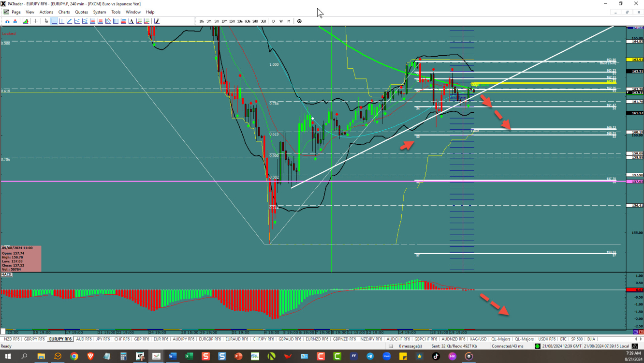Screen dimensions: 644x363
Task: Select the arrow pointer tool
Action: [46, 21]
